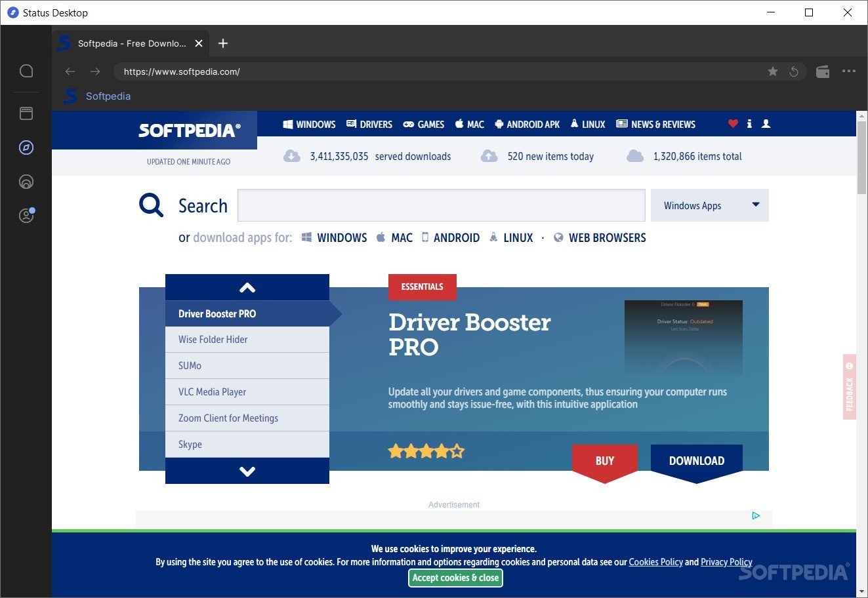Open the LINUX menu item
Image resolution: width=868 pixels, height=598 pixels.
[588, 125]
